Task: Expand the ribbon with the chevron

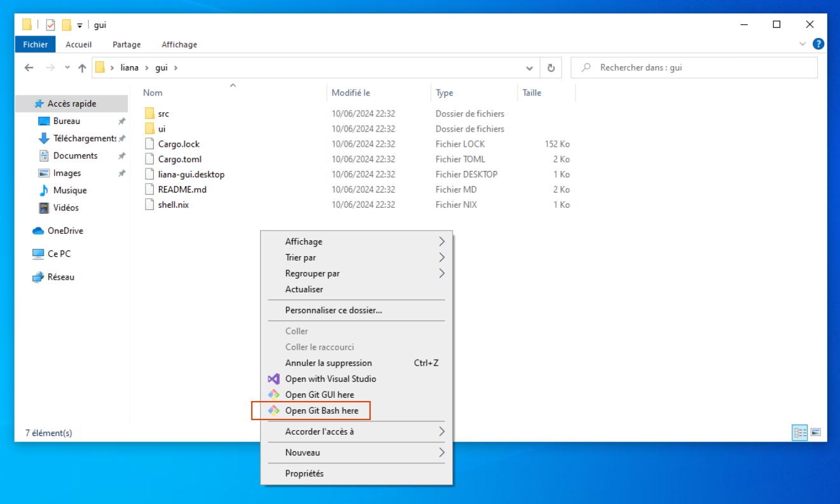Action: pos(802,44)
